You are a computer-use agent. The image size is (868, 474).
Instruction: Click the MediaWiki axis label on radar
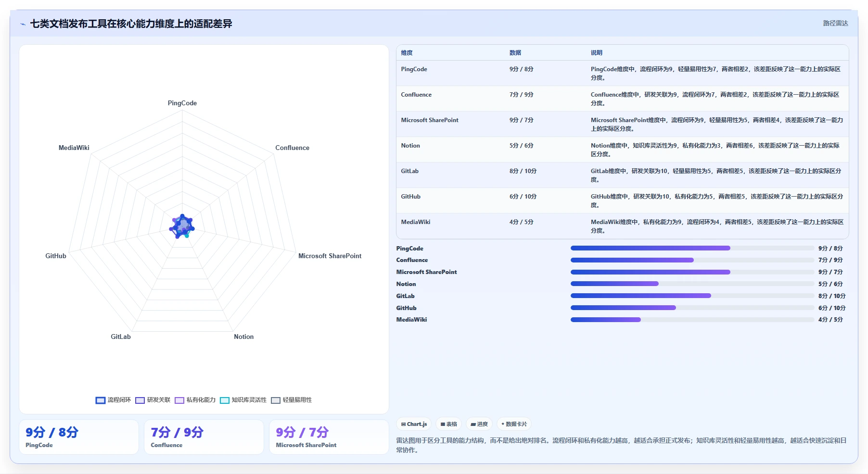pyautogui.click(x=74, y=148)
